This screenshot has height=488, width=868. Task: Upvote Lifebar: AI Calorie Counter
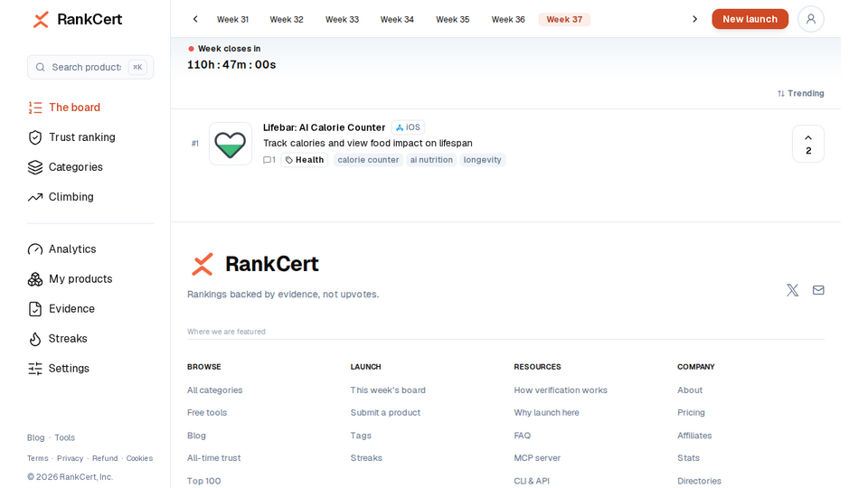[x=808, y=144]
